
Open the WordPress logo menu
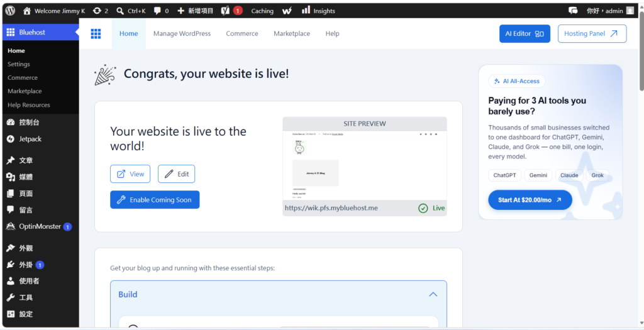pos(10,11)
